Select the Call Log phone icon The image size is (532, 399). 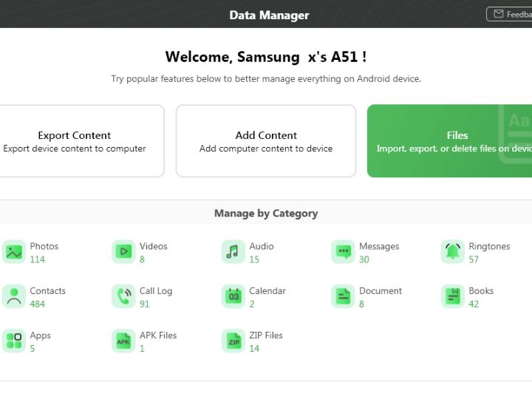click(x=123, y=296)
